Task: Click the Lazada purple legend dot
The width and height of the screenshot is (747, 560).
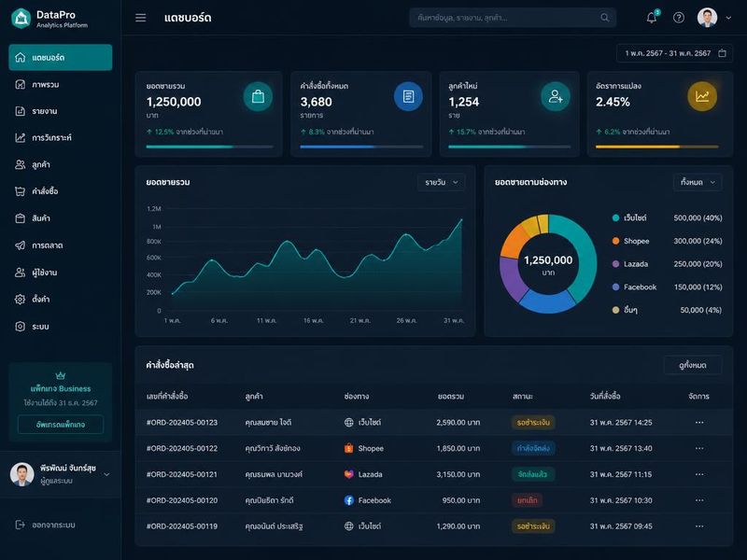Action: pyautogui.click(x=615, y=264)
